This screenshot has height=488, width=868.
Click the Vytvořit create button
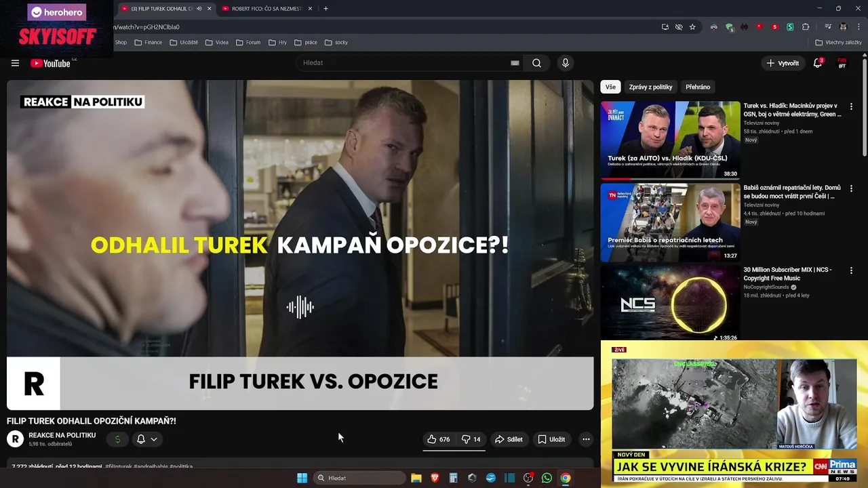coord(783,63)
